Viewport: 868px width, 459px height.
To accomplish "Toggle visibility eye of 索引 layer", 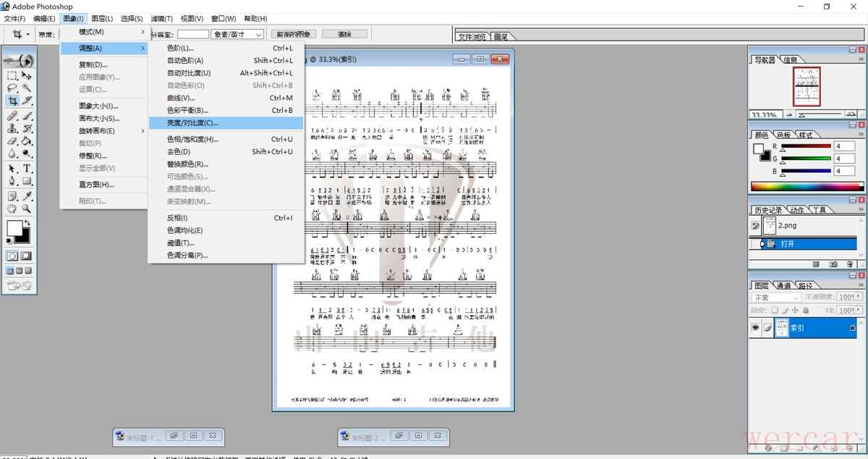I will 756,327.
